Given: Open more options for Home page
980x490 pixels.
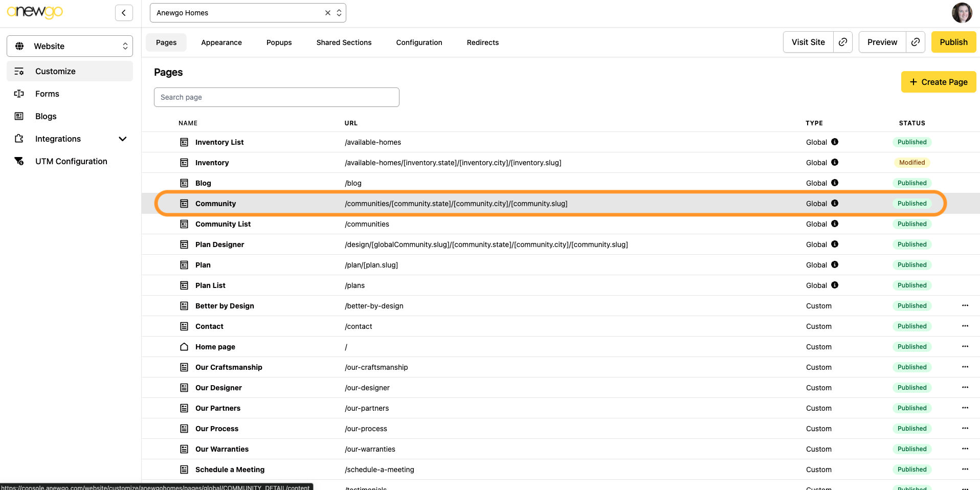Looking at the screenshot, I should pos(965,346).
